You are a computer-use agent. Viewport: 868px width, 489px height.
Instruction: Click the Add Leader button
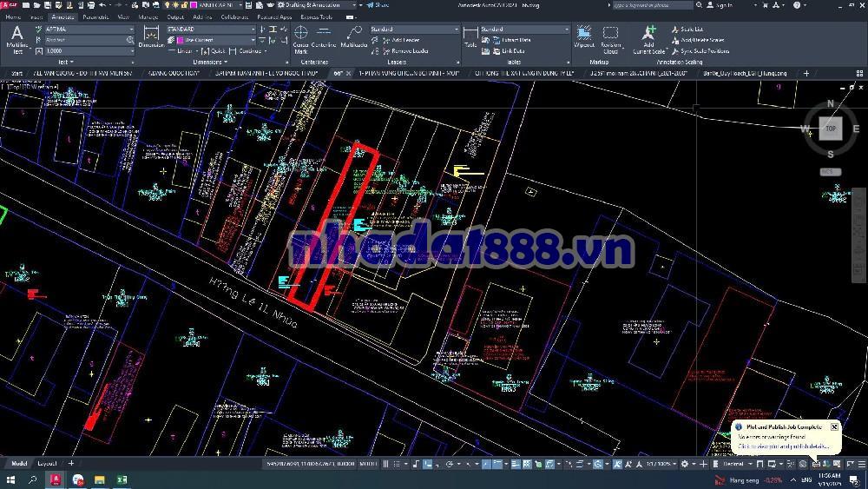404,40
